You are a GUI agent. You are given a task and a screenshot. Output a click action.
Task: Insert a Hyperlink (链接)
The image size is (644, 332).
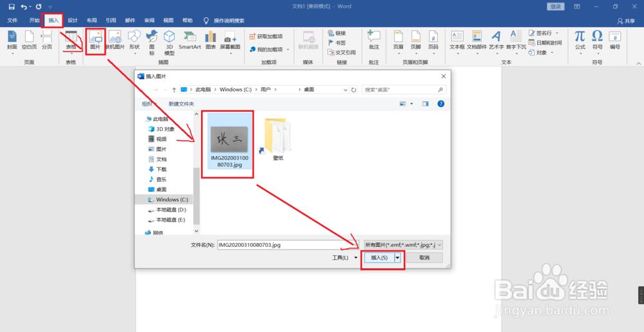[x=337, y=34]
